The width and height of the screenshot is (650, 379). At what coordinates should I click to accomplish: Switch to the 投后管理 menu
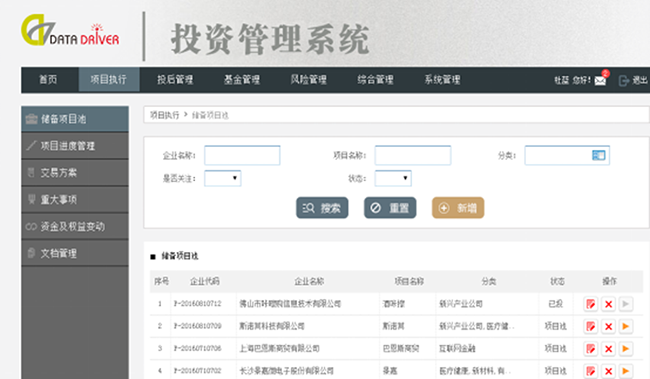[175, 80]
